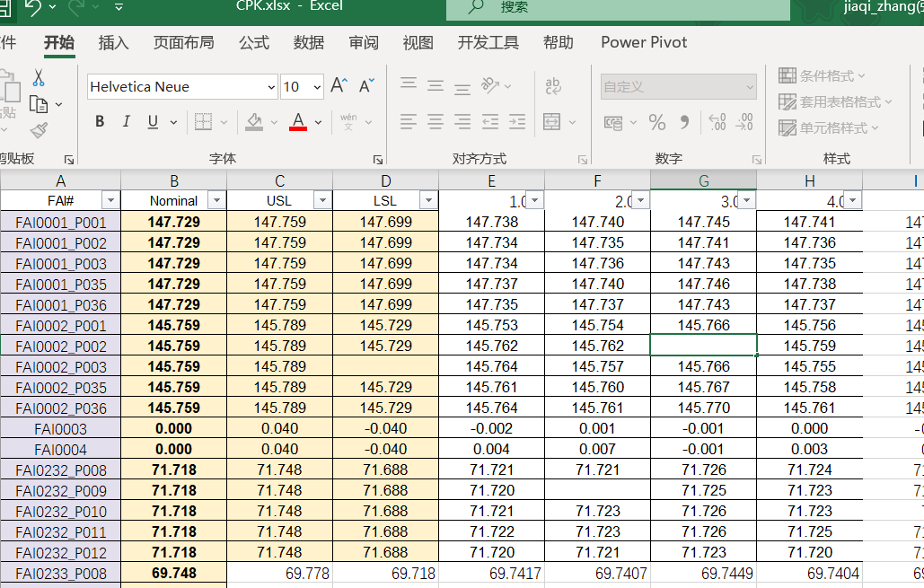Open 数字 group dialog launcher
Image resolution: width=924 pixels, height=588 pixels.
point(757,160)
